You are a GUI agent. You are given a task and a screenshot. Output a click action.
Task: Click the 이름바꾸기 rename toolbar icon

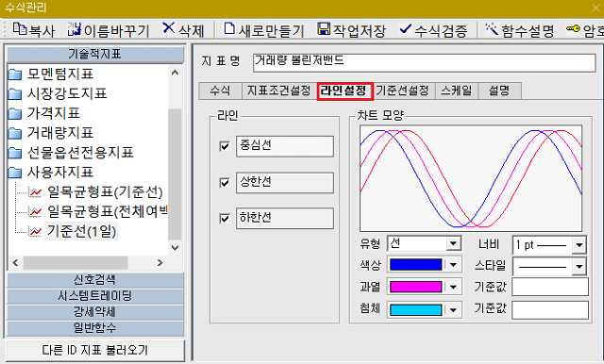[75, 29]
